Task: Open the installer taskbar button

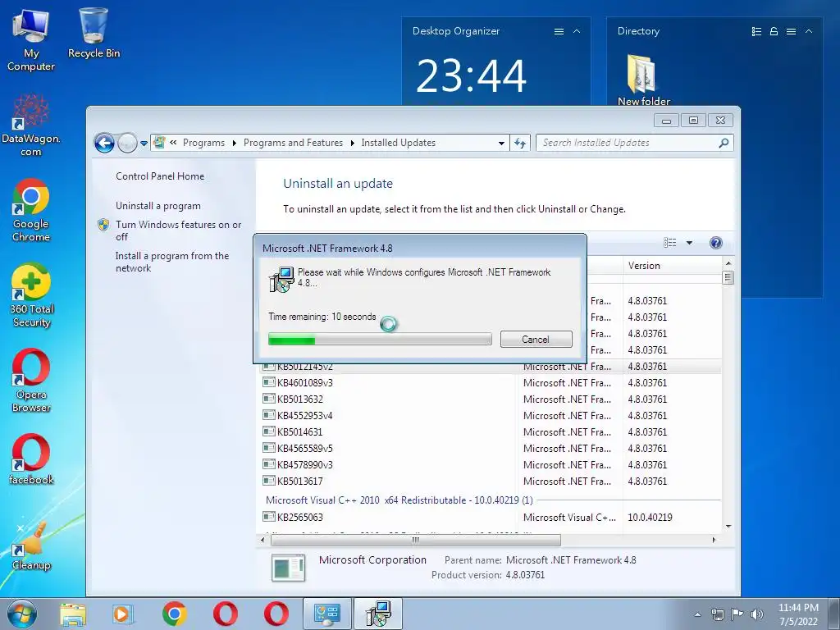Action: tap(378, 614)
